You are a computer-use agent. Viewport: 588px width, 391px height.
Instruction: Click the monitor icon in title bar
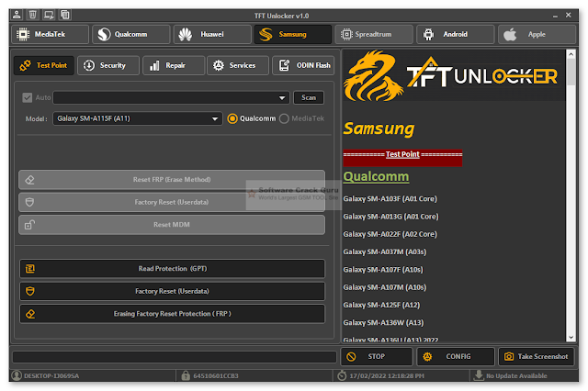click(49, 15)
